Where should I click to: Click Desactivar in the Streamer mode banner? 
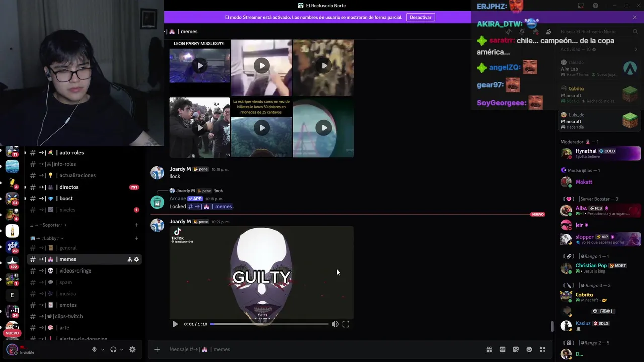click(x=420, y=17)
